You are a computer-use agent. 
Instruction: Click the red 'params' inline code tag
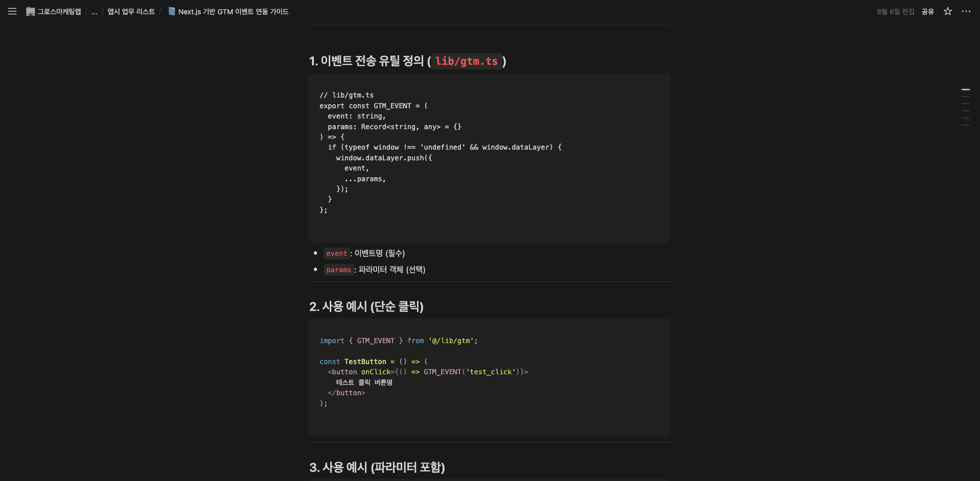(x=338, y=270)
